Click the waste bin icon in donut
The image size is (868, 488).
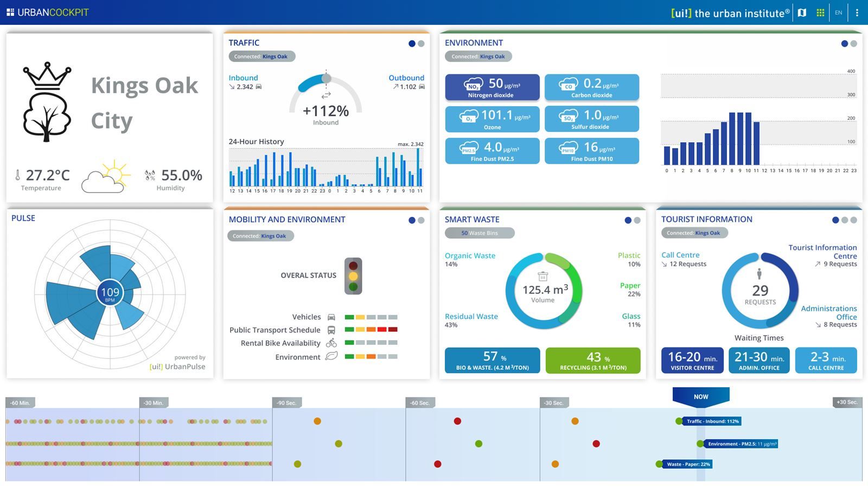click(542, 276)
